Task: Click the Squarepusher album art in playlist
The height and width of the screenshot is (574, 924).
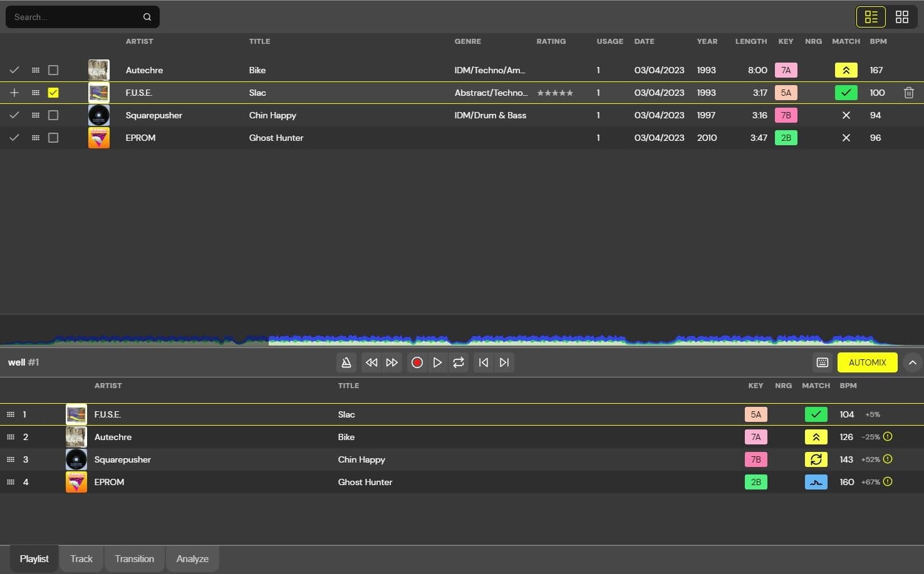Action: point(76,459)
